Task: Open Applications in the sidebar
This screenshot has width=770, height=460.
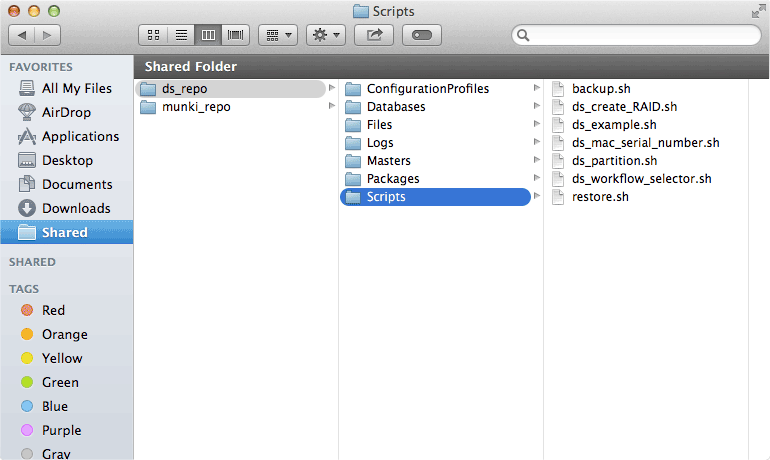Action: click(79, 136)
